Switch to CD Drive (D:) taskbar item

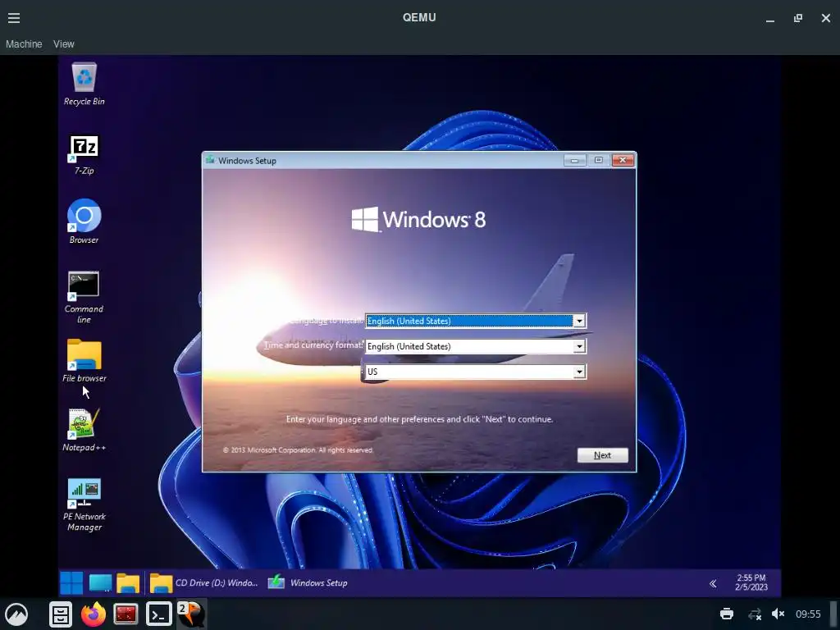(x=203, y=583)
